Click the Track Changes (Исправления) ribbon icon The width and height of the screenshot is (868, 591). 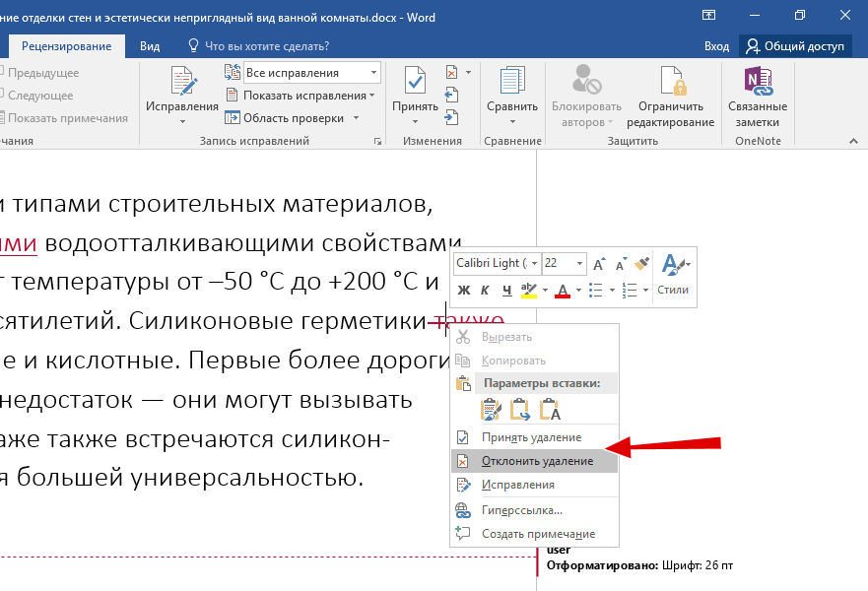182,82
